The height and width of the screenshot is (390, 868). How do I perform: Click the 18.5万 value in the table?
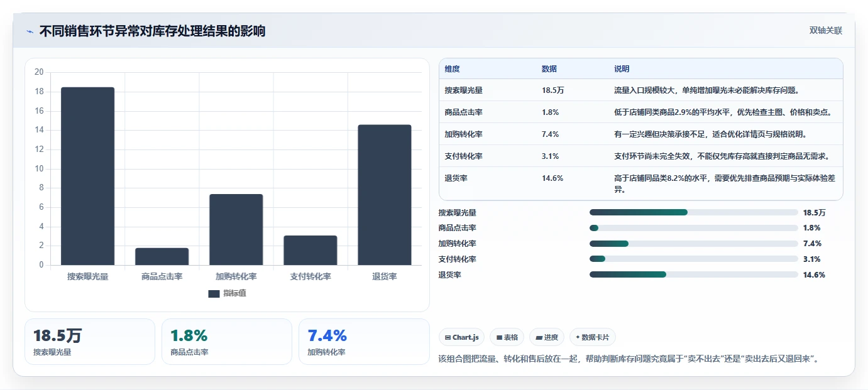point(552,90)
